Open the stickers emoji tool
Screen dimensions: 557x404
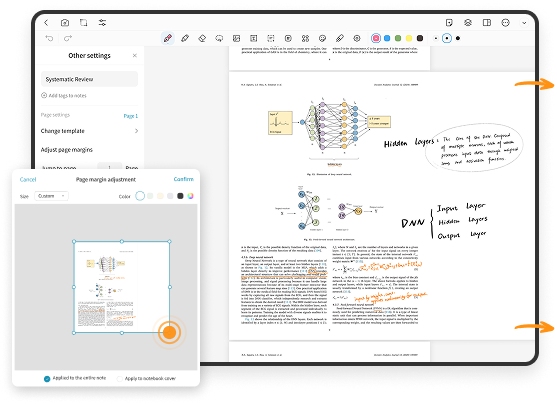[x=323, y=38]
